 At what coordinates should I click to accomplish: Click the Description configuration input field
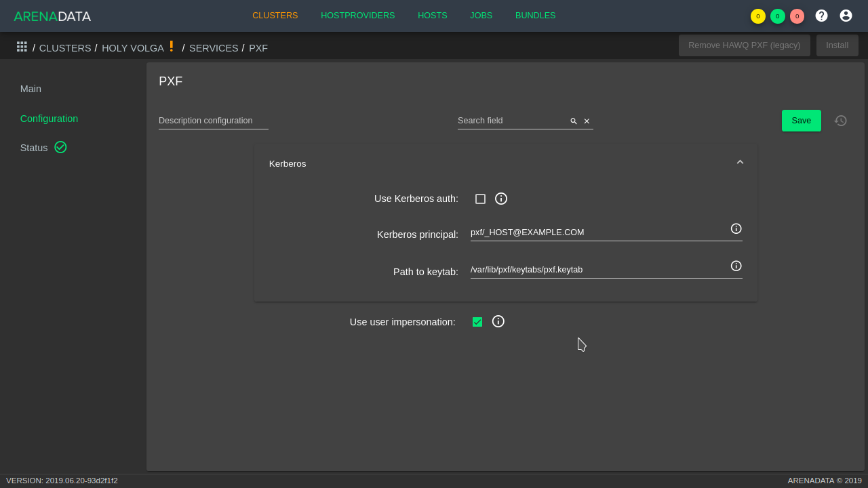click(x=214, y=121)
